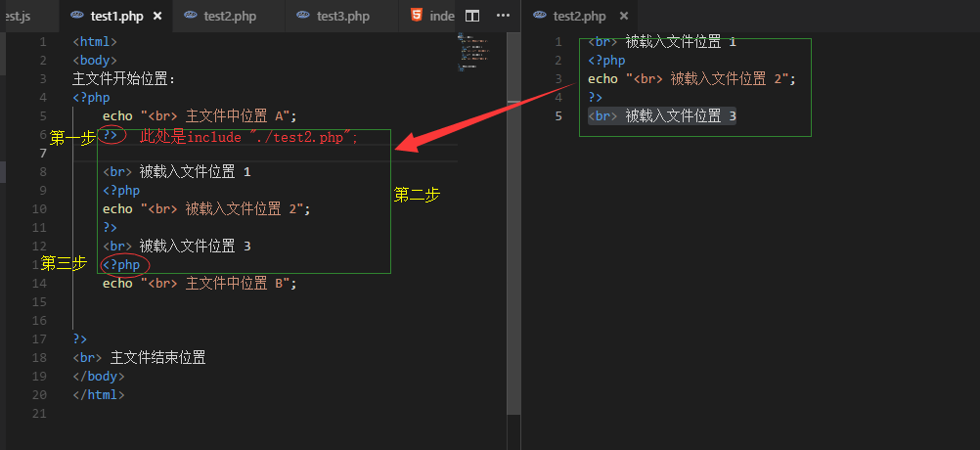Click line number 5 in right editor

[x=557, y=116]
